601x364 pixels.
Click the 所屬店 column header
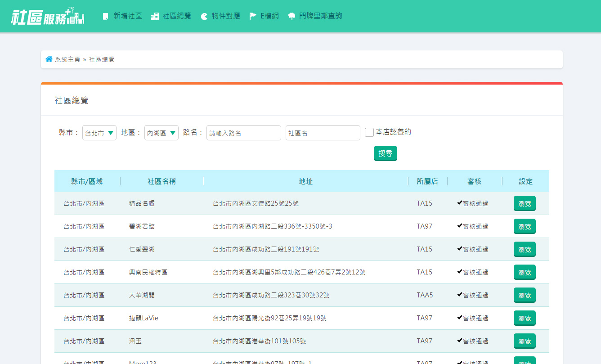point(427,181)
